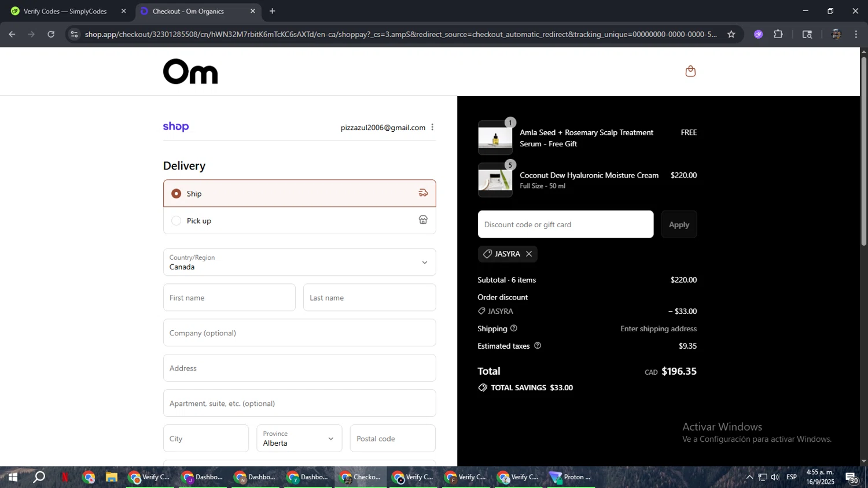Open the Windows Start menu
The image size is (868, 488).
point(13,477)
